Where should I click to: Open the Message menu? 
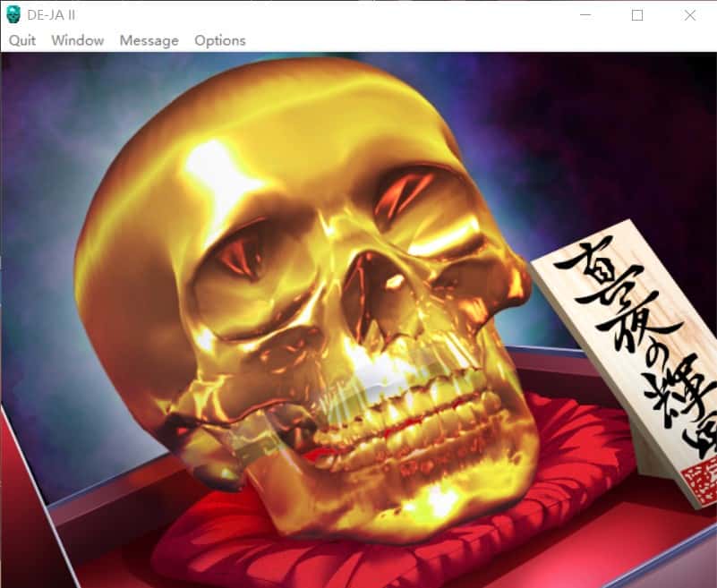click(x=149, y=40)
